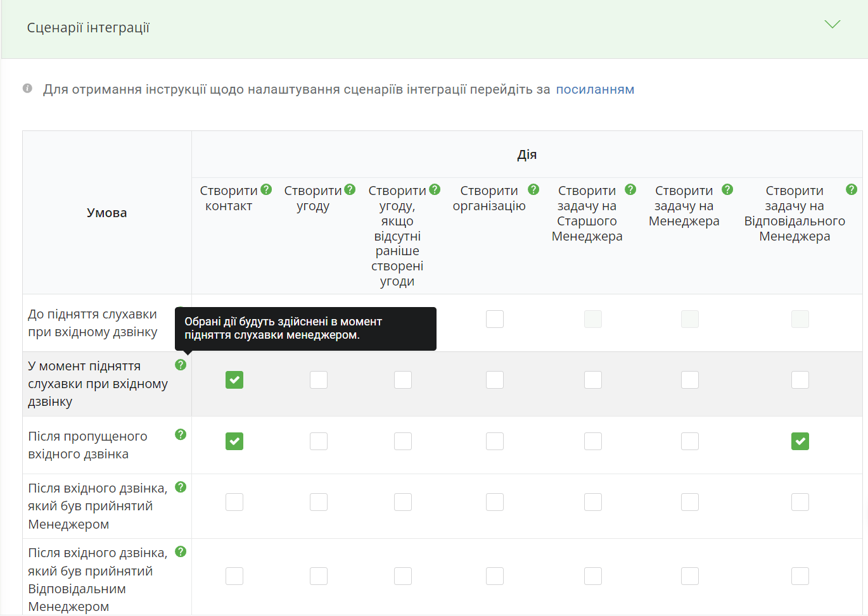The width and height of the screenshot is (868, 616).
Task: Uncheck Відповідального Менеджера task for пропущеного дзвінка
Action: coord(800,441)
